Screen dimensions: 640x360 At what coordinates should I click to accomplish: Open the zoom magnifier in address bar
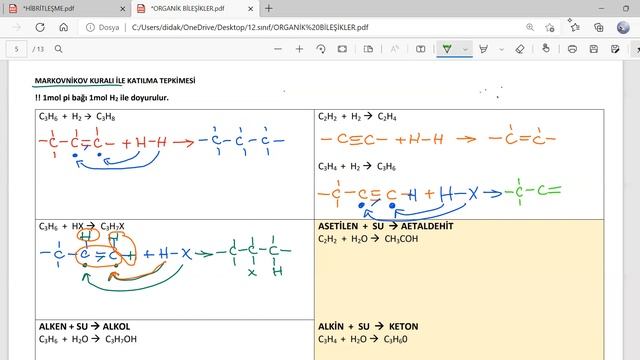(530, 27)
